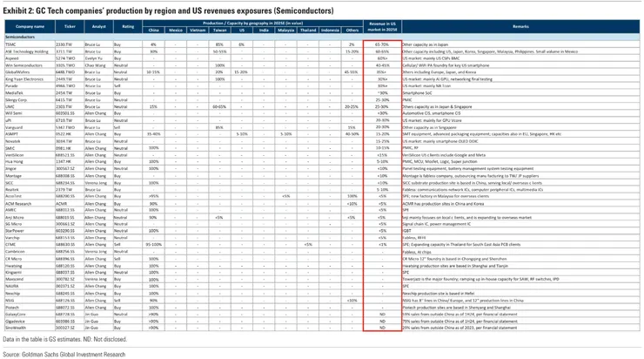644x359 pixels.
Task: Select remark 'Other capacity as in Japan'
Action: (x=425, y=44)
